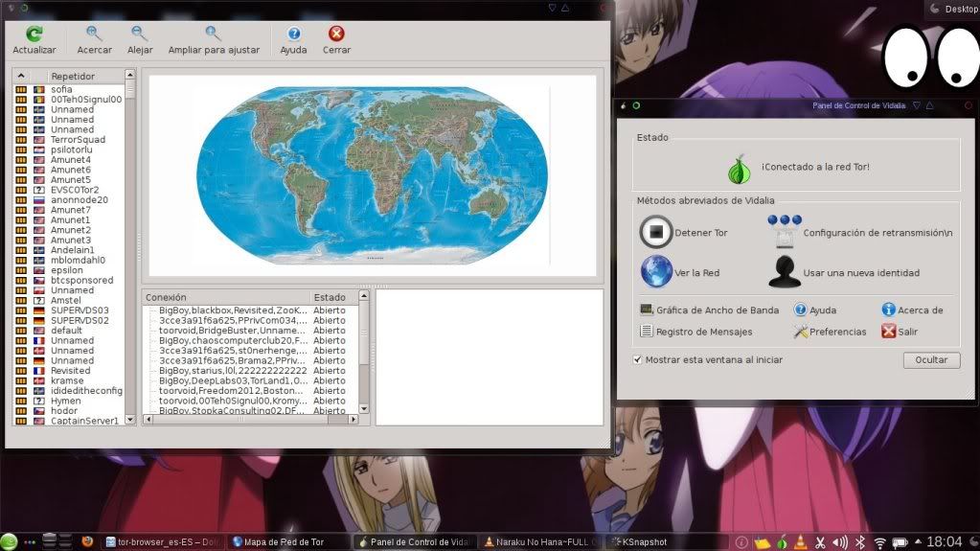Click the Bluetooth tray icon

click(860, 542)
